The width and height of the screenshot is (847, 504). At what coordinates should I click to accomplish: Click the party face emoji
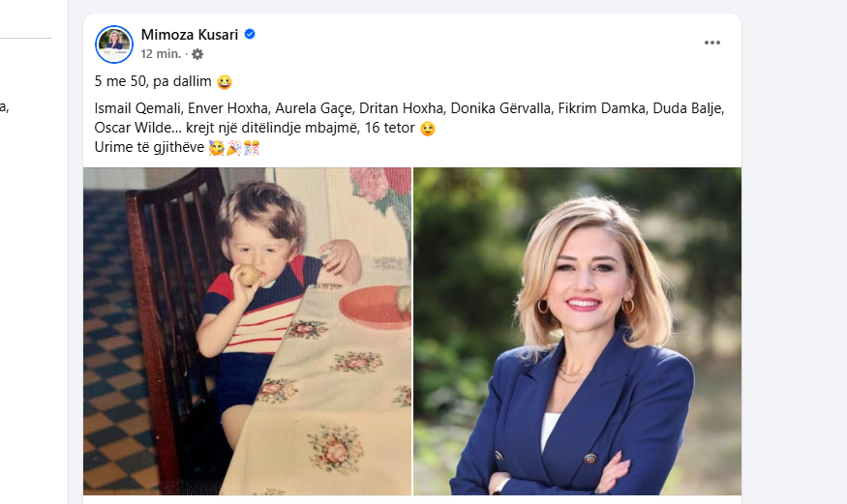coord(217,148)
